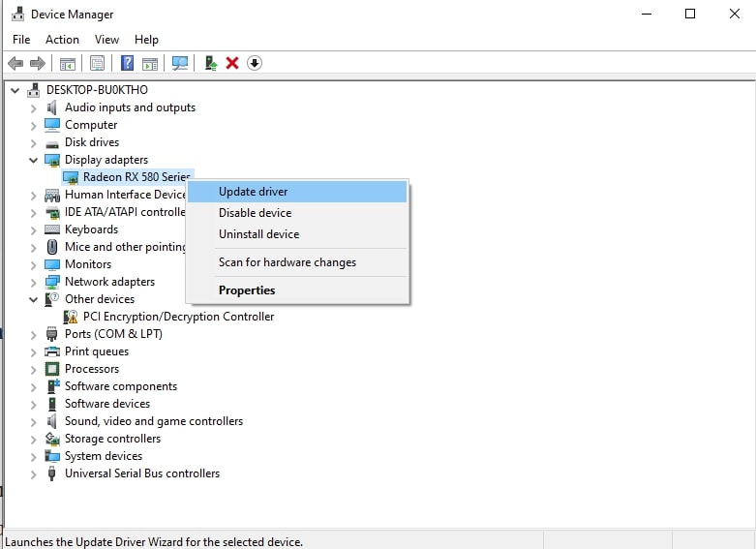Expand the Universal Serial Bus controllers node
The image size is (756, 549).
point(34,473)
